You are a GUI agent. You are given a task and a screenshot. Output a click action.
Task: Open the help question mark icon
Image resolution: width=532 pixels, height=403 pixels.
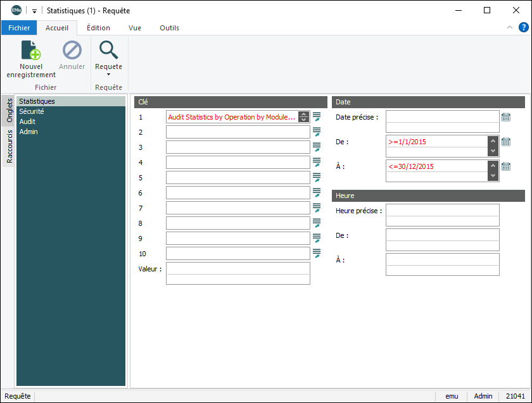coord(524,27)
